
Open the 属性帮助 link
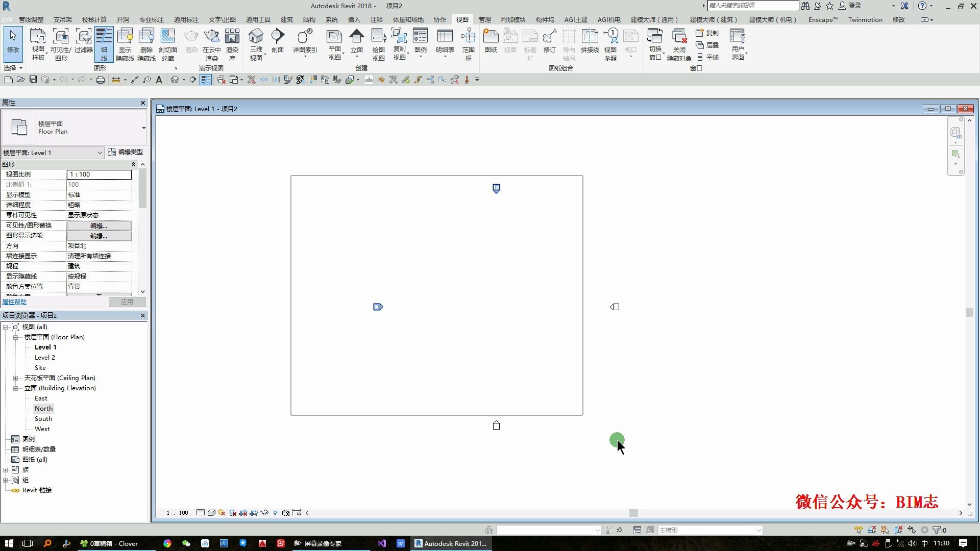coord(14,302)
